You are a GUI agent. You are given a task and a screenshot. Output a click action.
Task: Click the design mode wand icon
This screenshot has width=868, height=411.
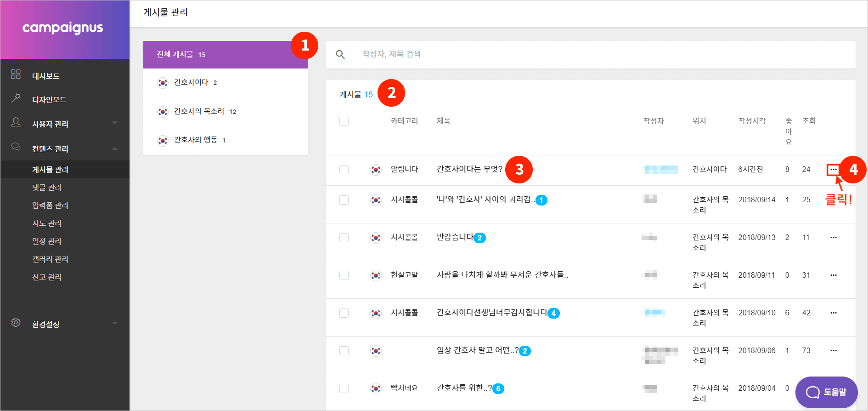pyautogui.click(x=16, y=98)
